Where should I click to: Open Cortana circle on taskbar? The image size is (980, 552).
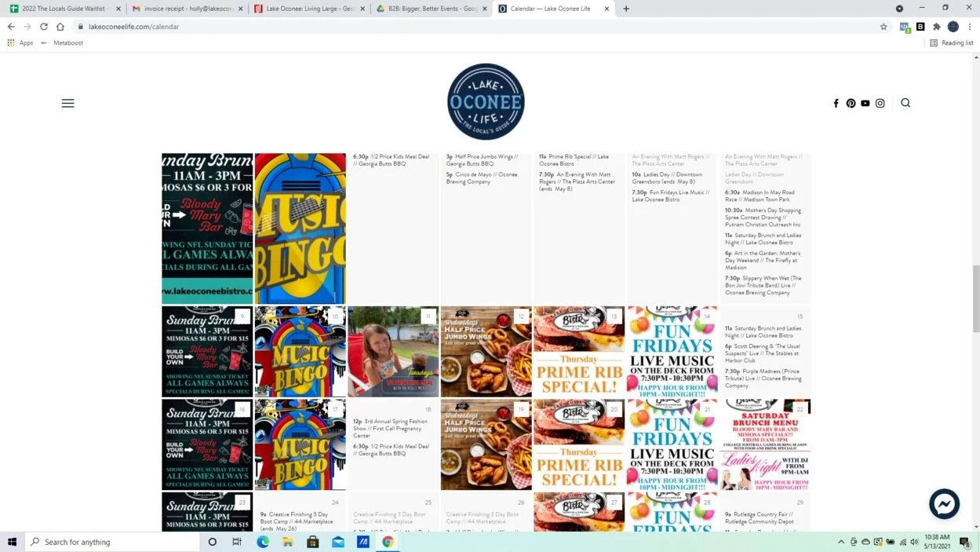point(213,542)
